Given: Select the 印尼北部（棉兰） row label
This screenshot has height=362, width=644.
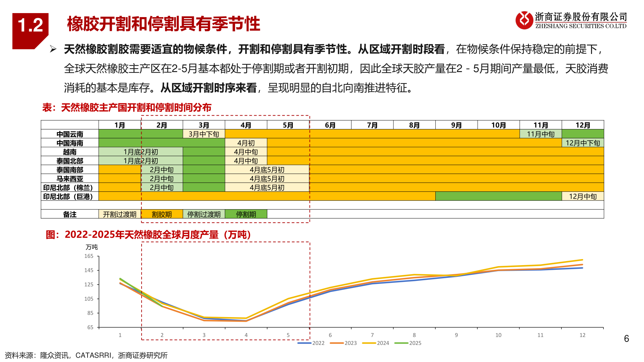Looking at the screenshot, I should tap(70, 187).
